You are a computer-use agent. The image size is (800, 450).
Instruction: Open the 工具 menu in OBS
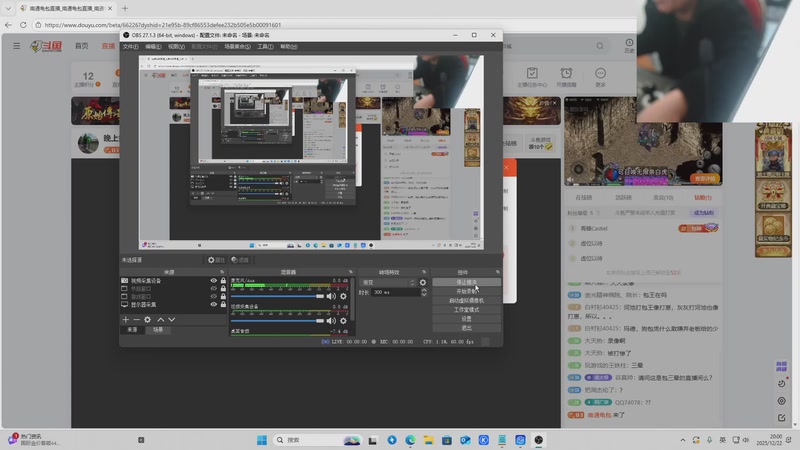click(265, 47)
